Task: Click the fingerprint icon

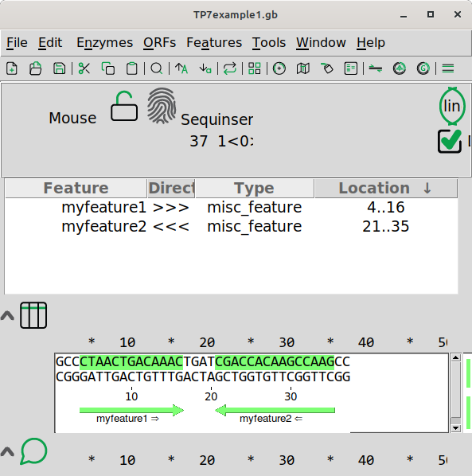Action: (x=162, y=106)
